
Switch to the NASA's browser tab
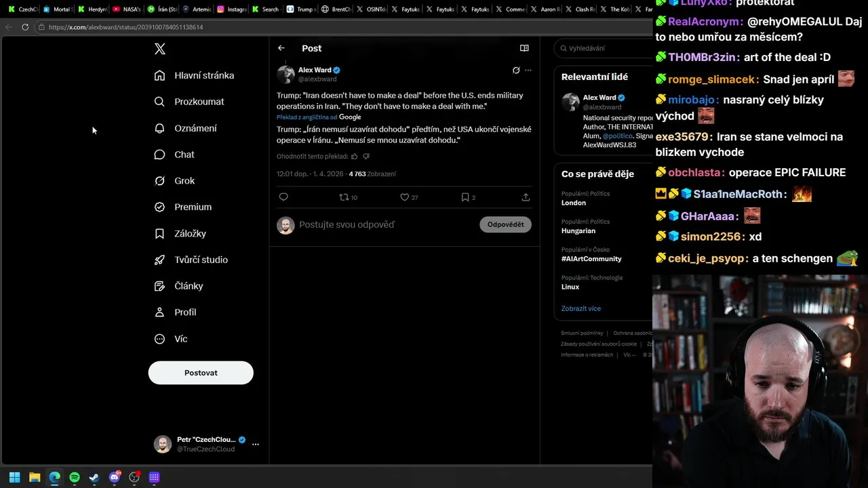coord(127,9)
